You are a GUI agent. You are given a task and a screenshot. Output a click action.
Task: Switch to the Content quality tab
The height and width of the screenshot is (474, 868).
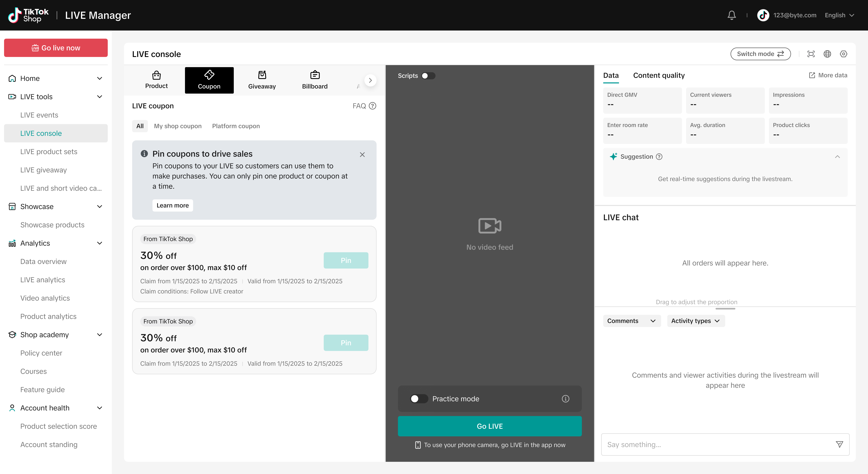(658, 75)
